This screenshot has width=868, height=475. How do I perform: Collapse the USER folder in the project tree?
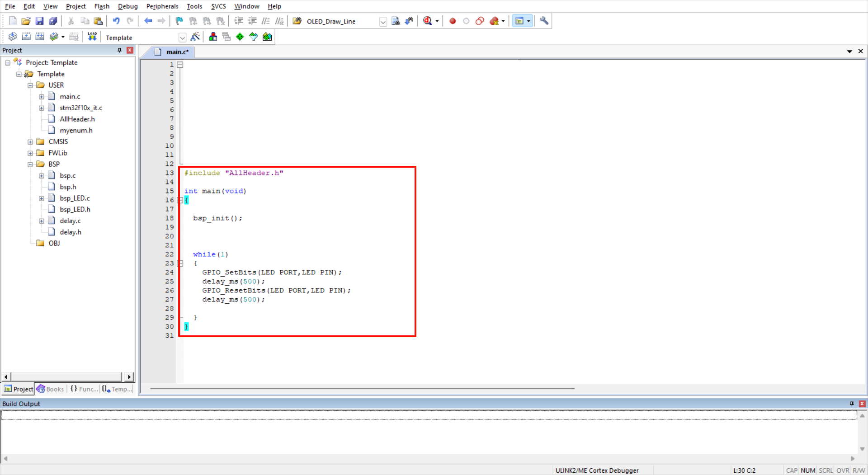pos(30,85)
